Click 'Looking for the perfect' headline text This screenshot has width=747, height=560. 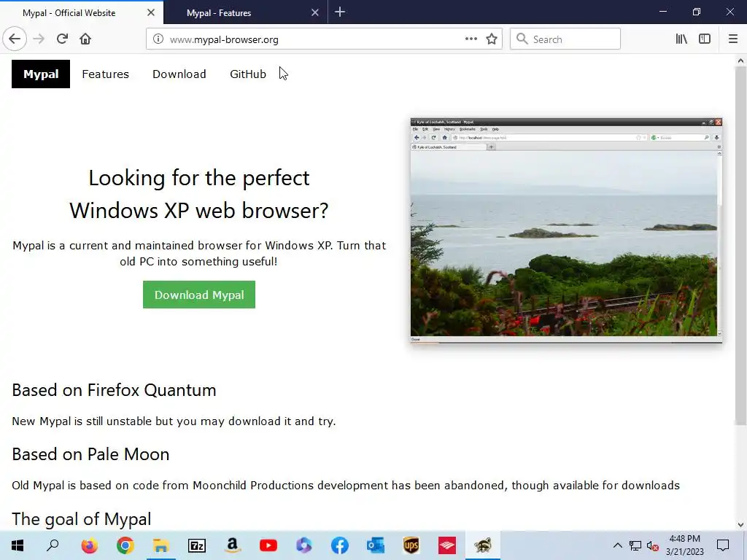[x=199, y=178]
